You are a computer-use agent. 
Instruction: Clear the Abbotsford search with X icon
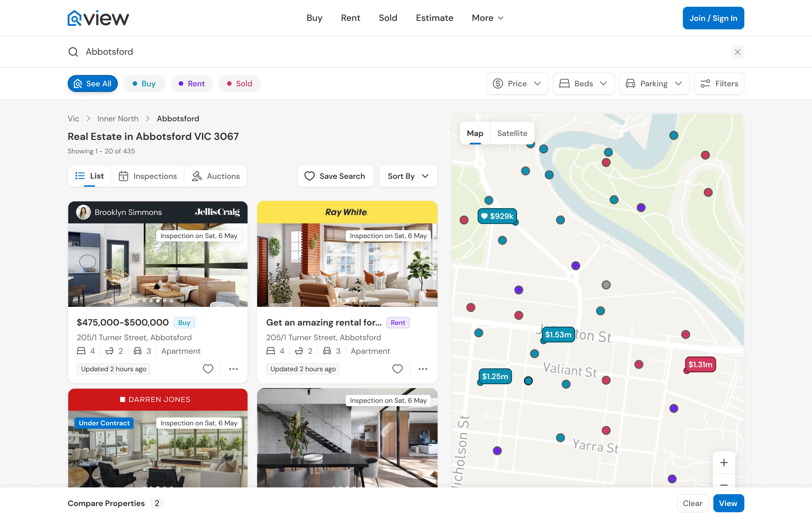pos(737,52)
